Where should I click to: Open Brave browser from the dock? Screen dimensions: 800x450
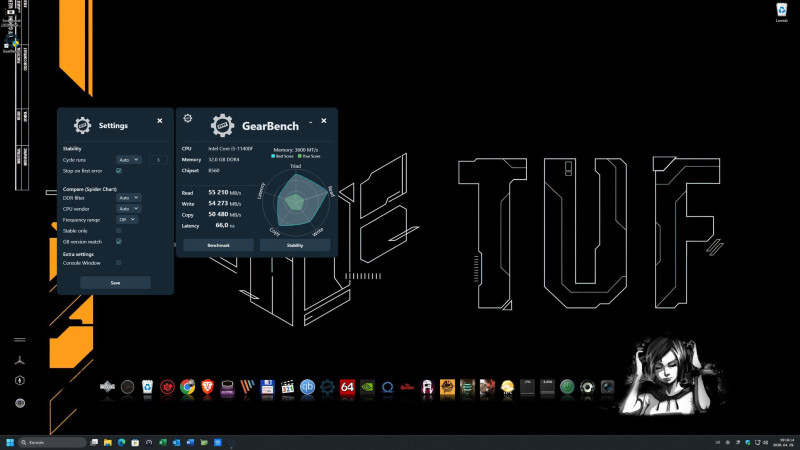pos(207,387)
